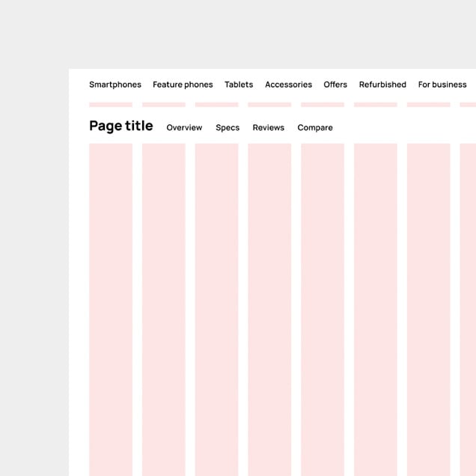Open the Offers navigation link
476x476 pixels.
point(335,85)
